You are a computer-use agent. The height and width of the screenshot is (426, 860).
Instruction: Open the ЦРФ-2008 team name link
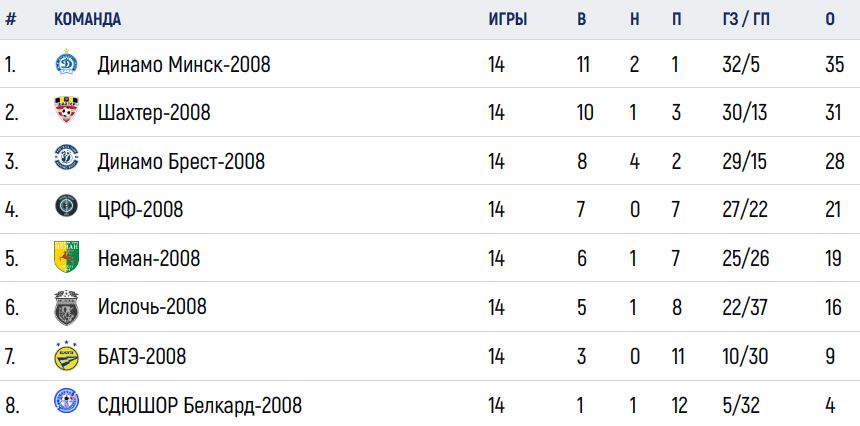point(140,209)
